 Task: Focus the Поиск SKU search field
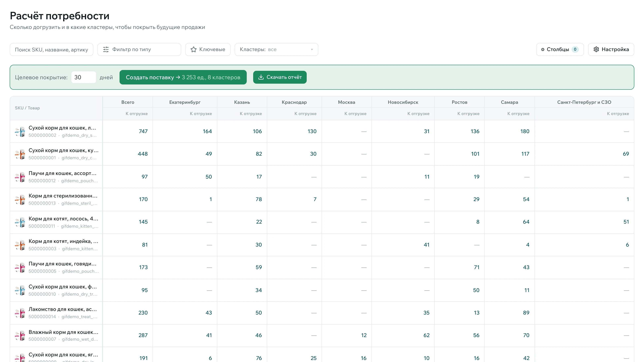tap(52, 49)
